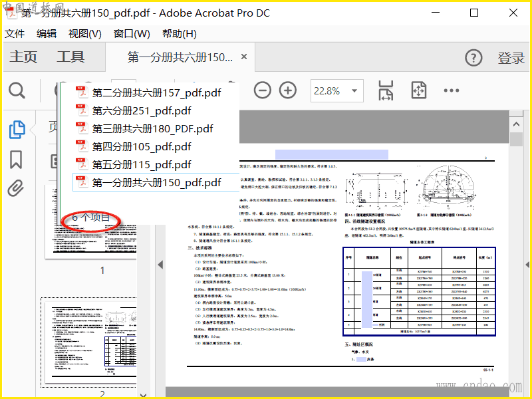Click the search magnifier icon

pos(17,90)
